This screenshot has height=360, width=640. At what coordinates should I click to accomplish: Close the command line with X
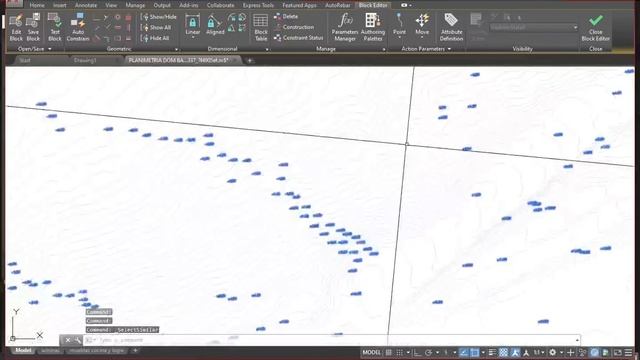pos(68,340)
